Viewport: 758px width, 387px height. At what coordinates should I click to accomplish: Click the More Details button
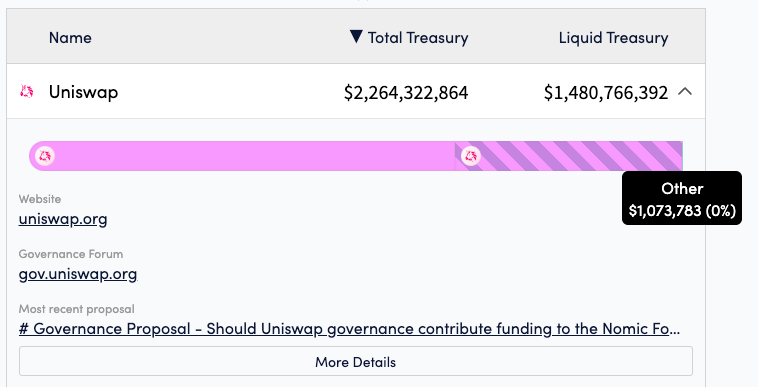356,361
